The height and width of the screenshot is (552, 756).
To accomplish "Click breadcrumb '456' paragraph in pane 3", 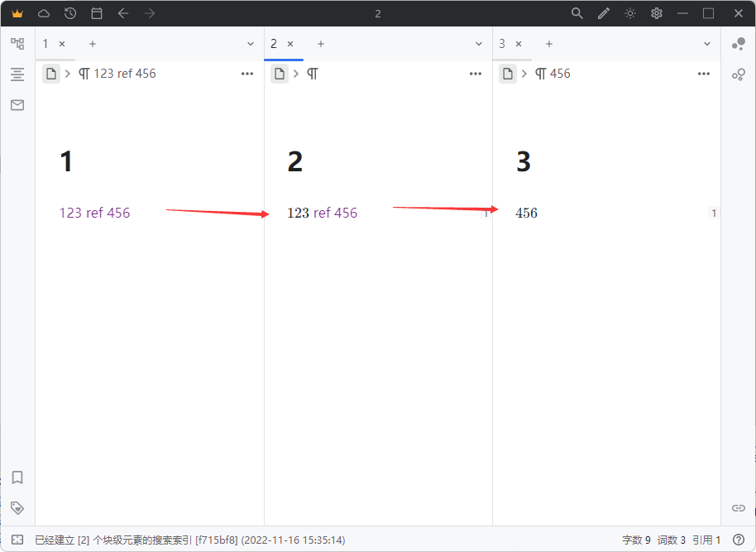I will point(553,74).
